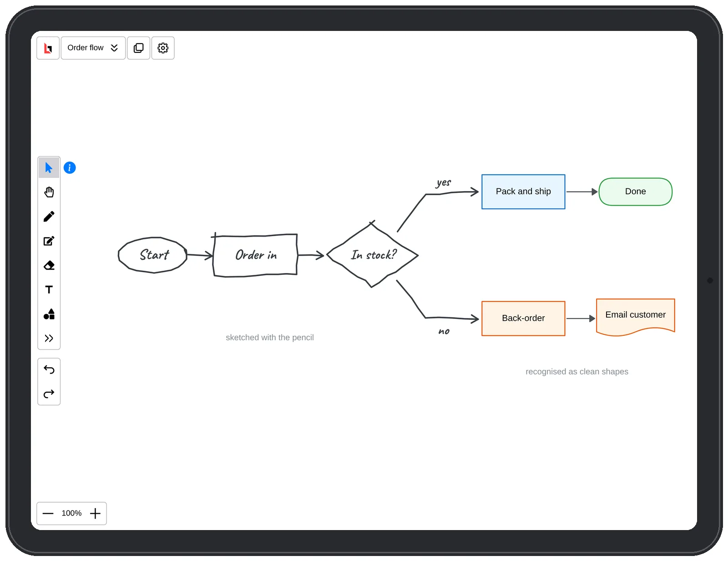728x561 pixels.
Task: Select arrow from Pack and ship to Done
Action: coord(582,192)
